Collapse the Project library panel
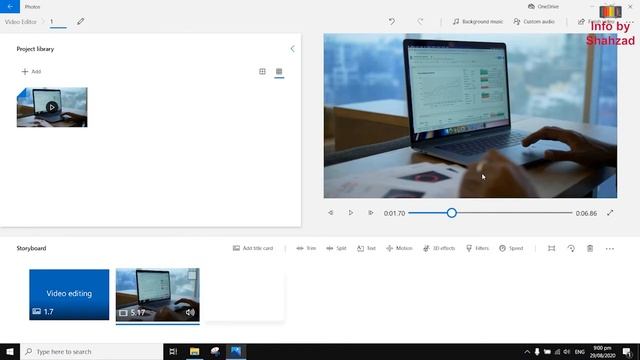 click(292, 49)
